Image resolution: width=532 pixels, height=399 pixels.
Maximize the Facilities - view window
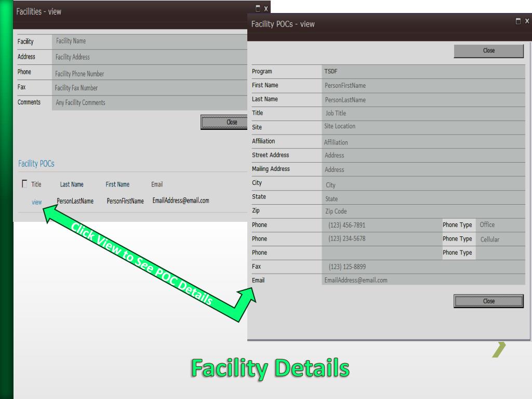[x=258, y=8]
